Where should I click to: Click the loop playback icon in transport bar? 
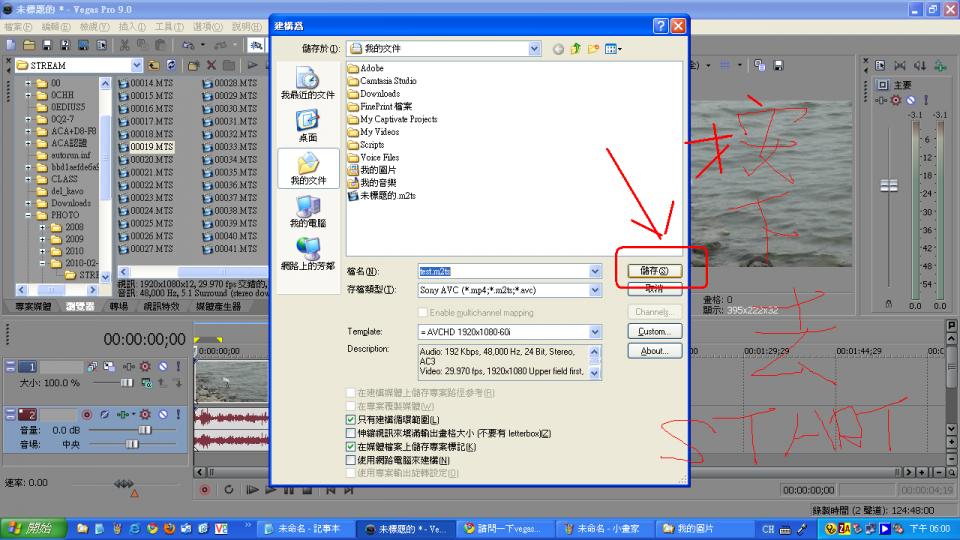tap(228, 489)
